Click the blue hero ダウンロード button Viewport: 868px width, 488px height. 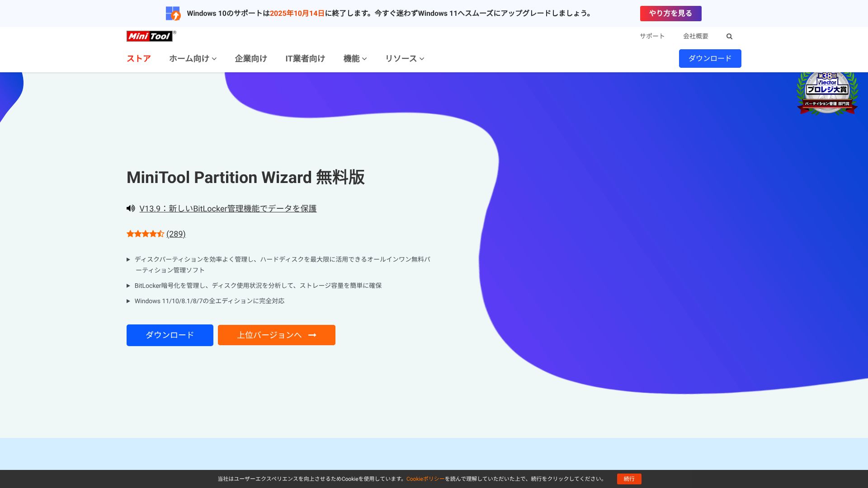(x=170, y=335)
